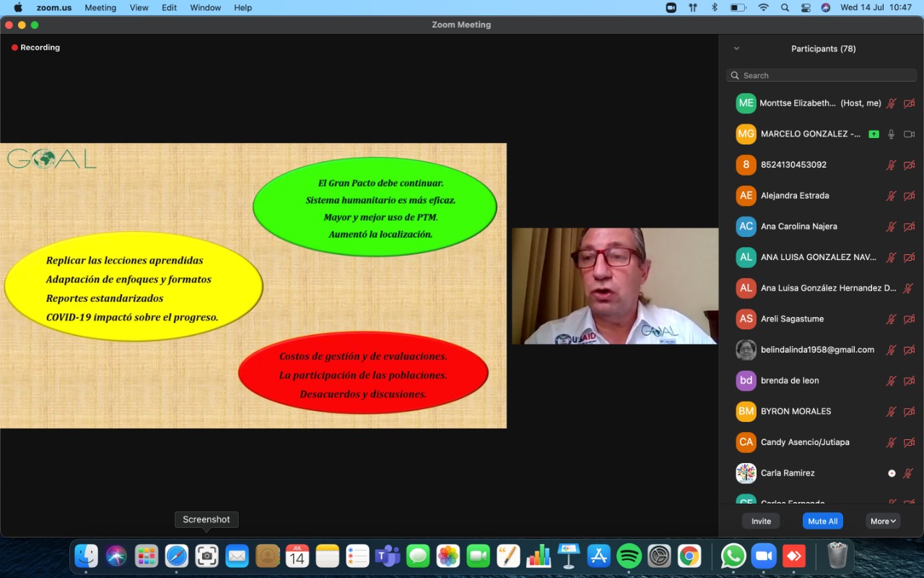Open macOS Control Centre in menu bar
The image size is (924, 578).
click(x=806, y=8)
